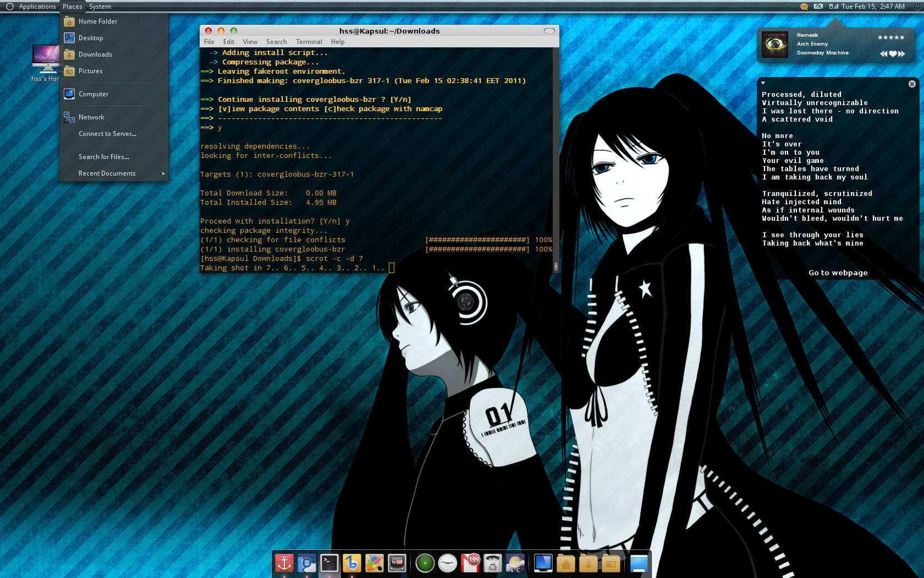Open the System menu
The width and height of the screenshot is (924, 578).
(x=100, y=7)
